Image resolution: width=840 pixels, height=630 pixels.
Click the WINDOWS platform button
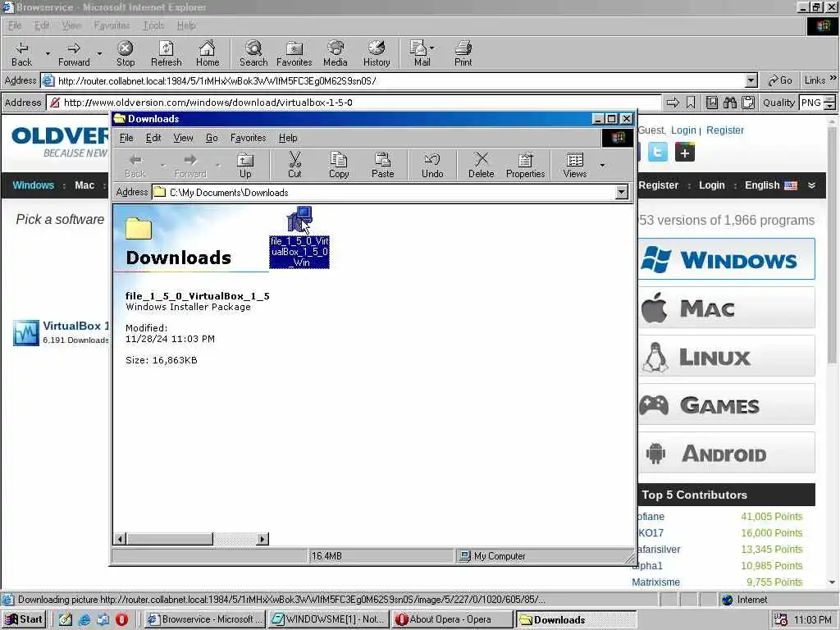(727, 259)
